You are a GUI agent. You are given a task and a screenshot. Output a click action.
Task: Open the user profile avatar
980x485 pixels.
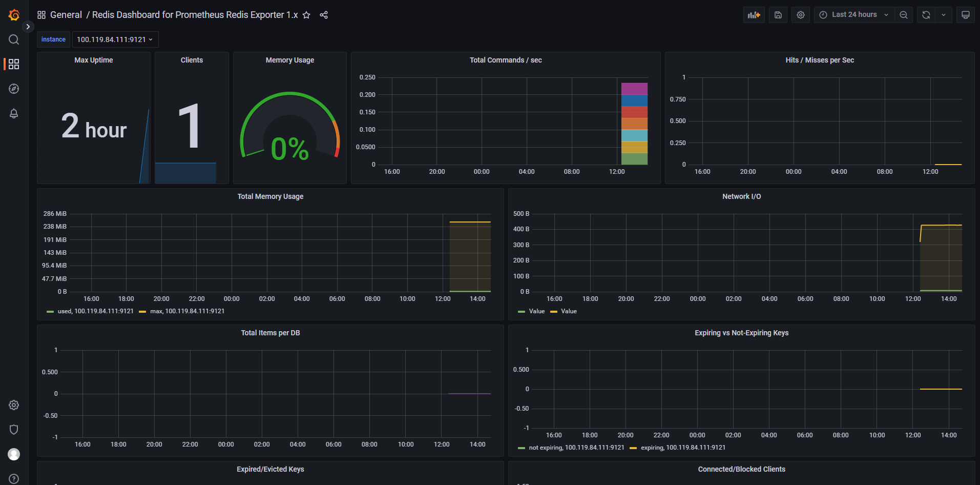[x=14, y=454]
